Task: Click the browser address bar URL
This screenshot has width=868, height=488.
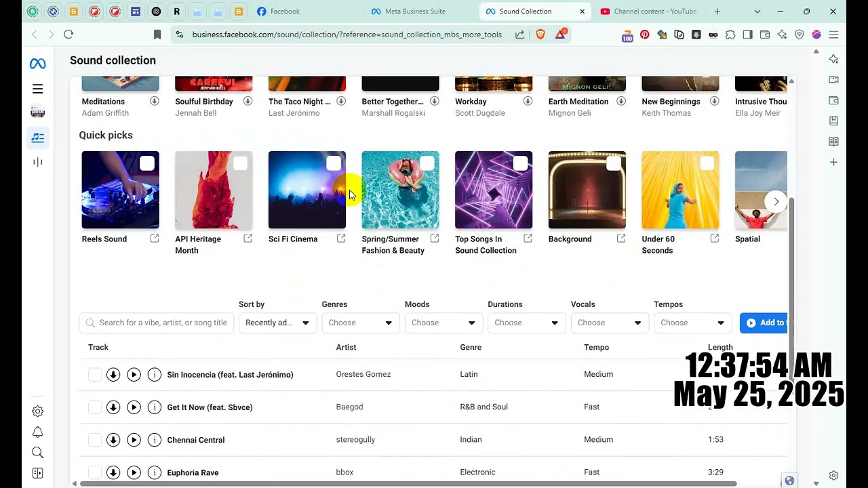Action: click(x=347, y=35)
